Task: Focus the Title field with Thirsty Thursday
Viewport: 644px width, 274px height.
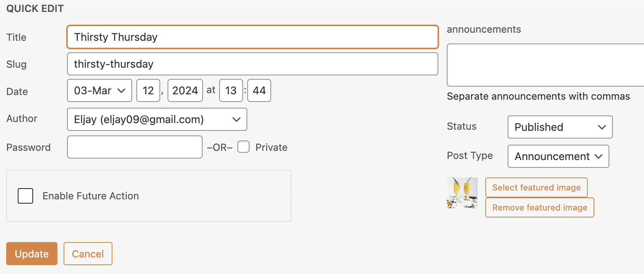Action: (253, 37)
